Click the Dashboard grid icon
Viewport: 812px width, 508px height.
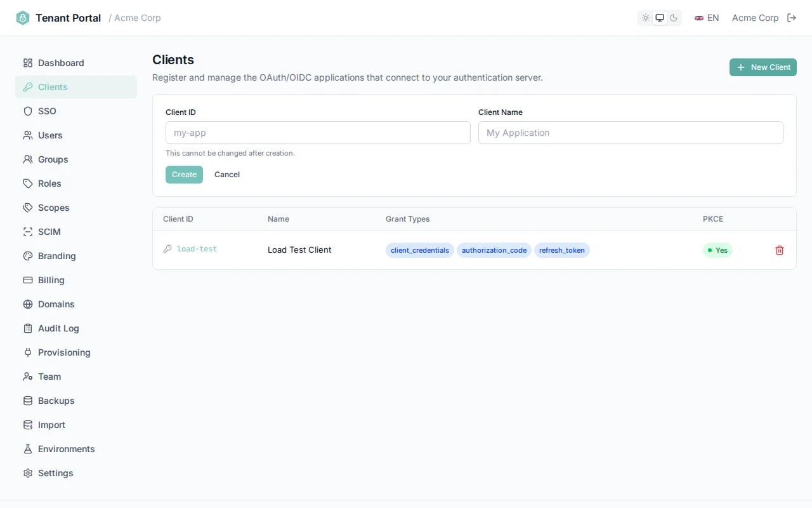point(28,63)
